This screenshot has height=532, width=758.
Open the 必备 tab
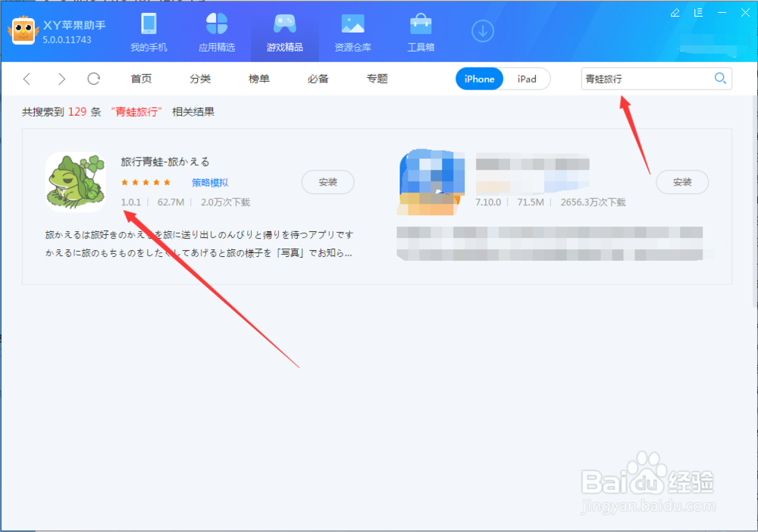(x=318, y=79)
